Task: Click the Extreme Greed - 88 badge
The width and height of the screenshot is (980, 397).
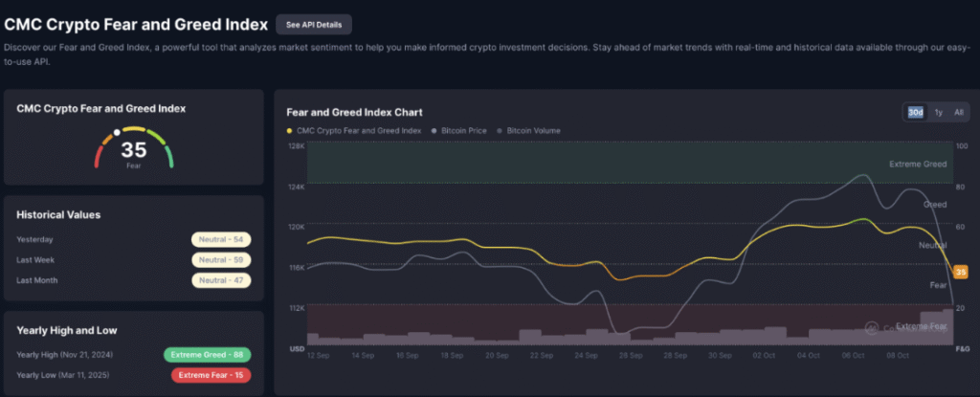Action: [x=208, y=355]
